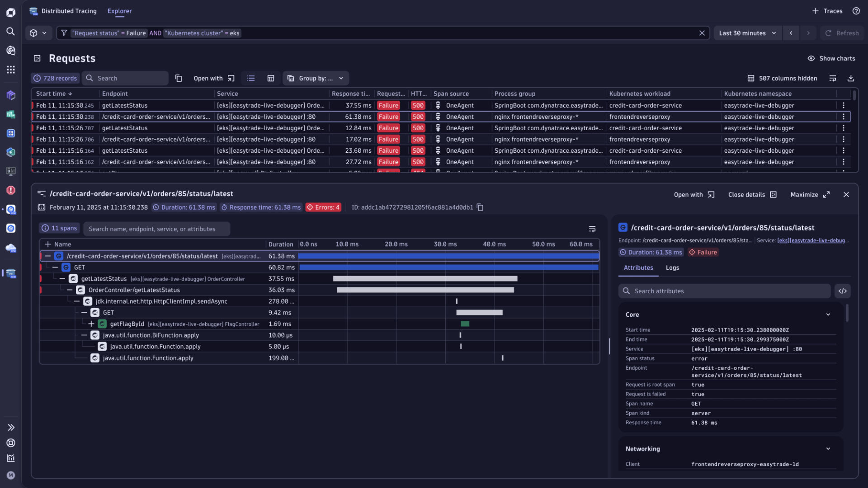Open the search icon in left sidebar
The height and width of the screenshot is (488, 868).
coord(11,31)
